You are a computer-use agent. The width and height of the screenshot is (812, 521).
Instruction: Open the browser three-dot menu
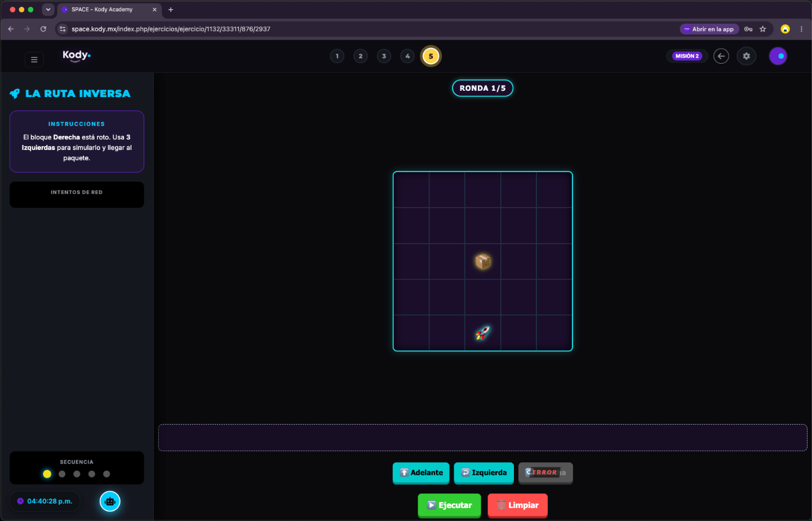click(x=801, y=29)
